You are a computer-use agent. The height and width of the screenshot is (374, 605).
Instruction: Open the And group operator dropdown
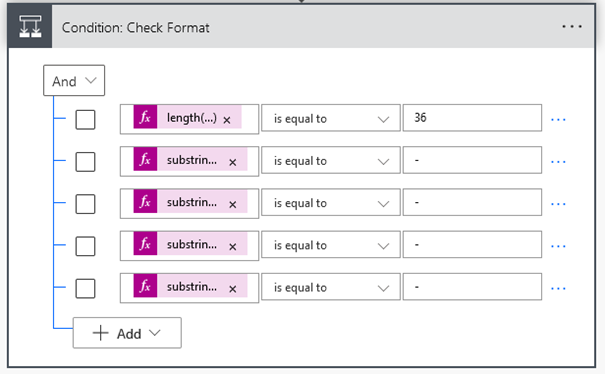click(x=74, y=81)
